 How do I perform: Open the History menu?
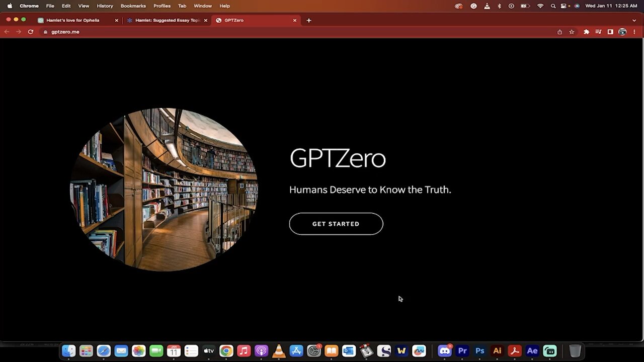tap(105, 6)
